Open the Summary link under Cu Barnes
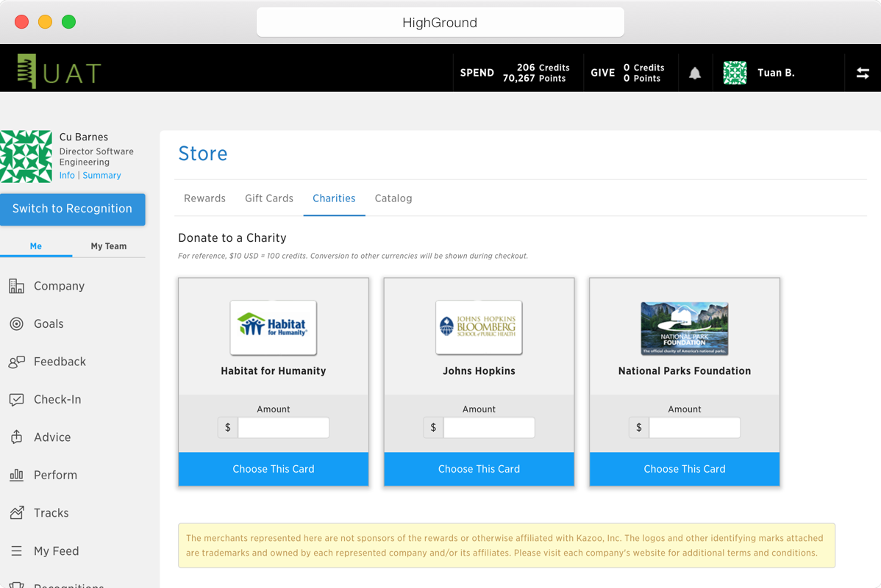This screenshot has height=588, width=881. [x=101, y=175]
